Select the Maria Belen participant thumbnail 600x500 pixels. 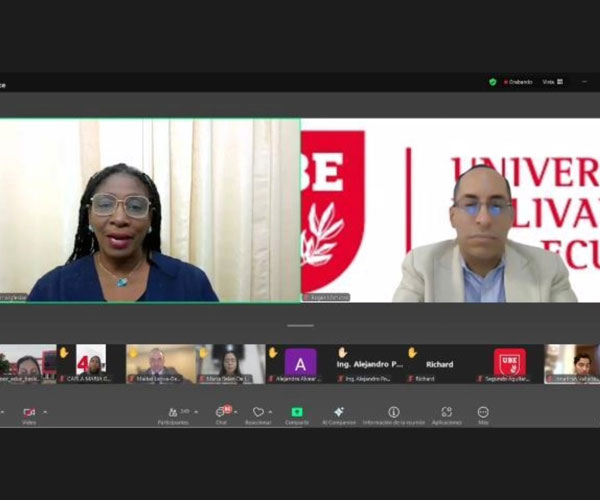point(231,364)
